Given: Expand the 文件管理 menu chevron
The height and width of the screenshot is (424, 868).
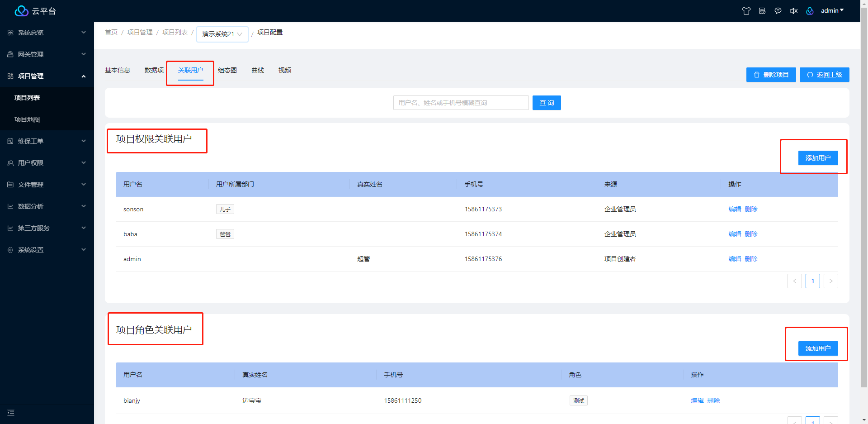Looking at the screenshot, I should 84,185.
